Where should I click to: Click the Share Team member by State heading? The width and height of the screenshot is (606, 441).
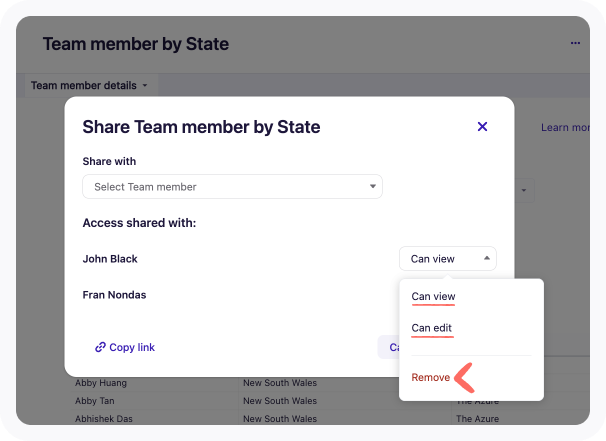201,127
